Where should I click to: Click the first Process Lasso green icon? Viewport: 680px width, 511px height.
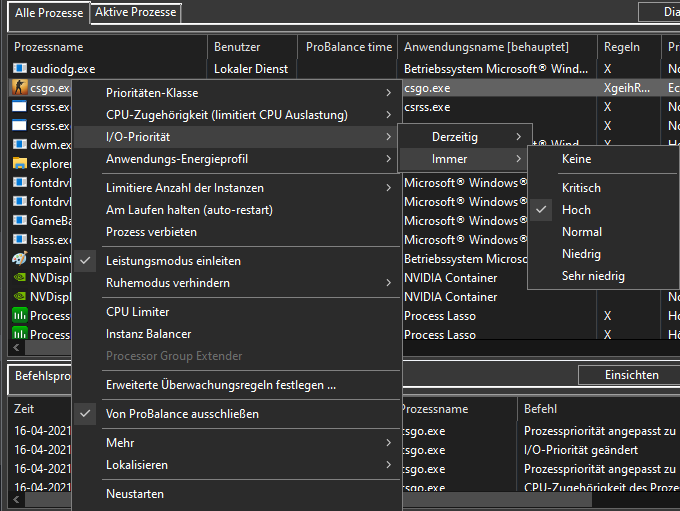click(20, 315)
